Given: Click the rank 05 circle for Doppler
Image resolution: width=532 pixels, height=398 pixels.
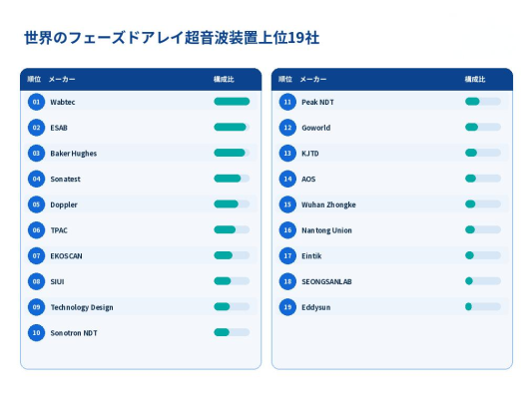Looking at the screenshot, I should [x=36, y=204].
